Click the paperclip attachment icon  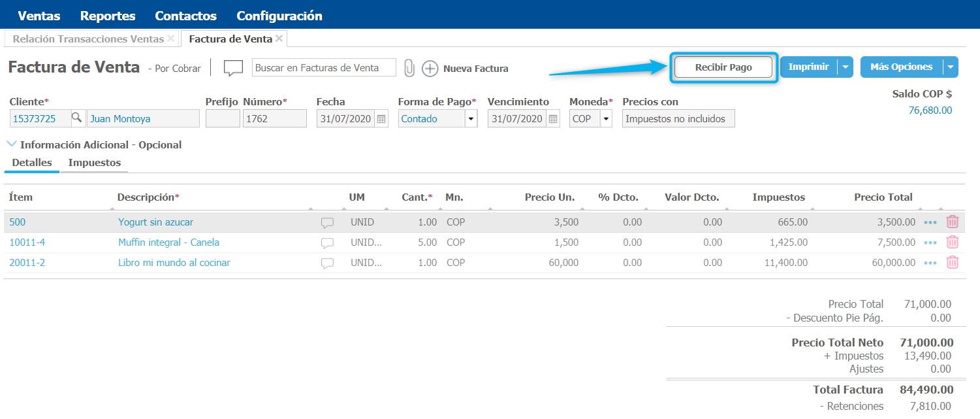click(409, 68)
